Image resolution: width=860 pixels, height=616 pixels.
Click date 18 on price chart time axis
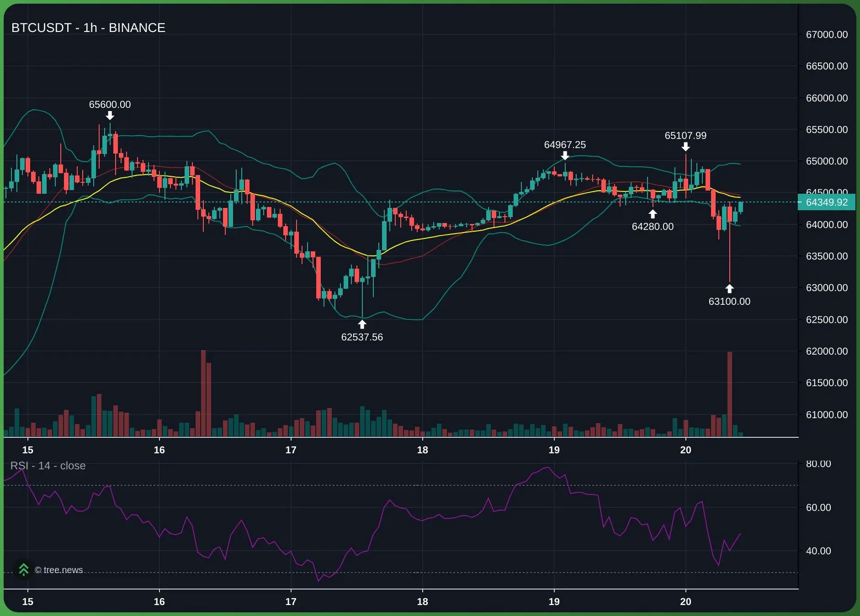(x=422, y=450)
